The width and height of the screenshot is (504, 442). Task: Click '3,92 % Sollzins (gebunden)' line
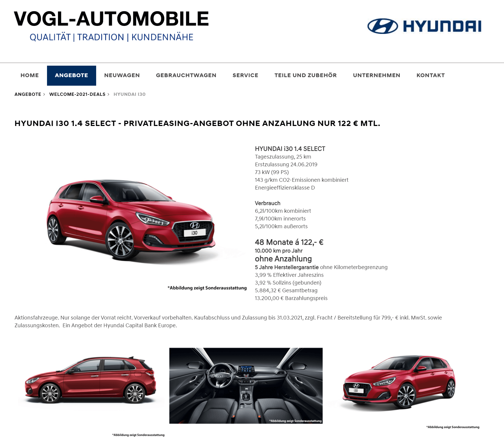pos(288,283)
